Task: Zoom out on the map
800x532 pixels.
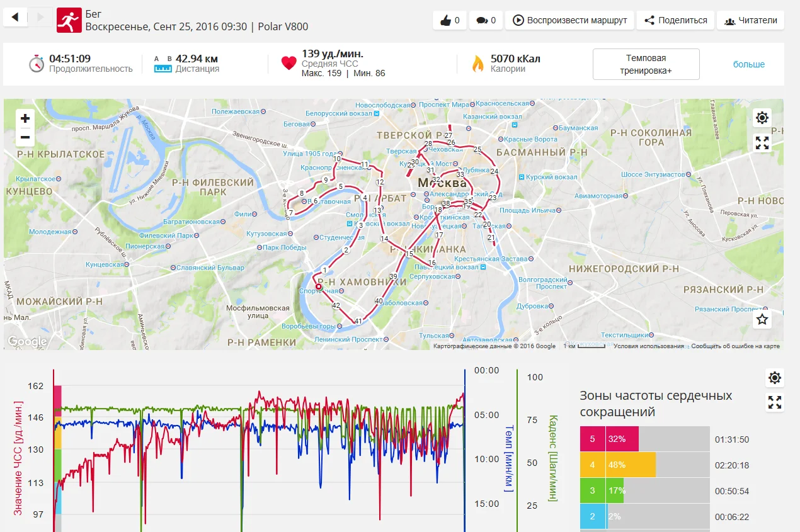Action: [25, 137]
